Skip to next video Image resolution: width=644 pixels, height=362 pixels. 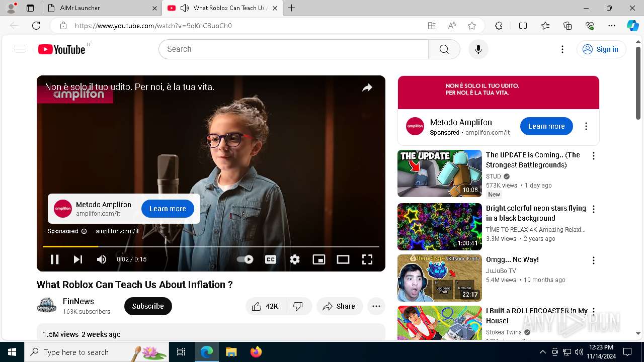click(x=78, y=259)
